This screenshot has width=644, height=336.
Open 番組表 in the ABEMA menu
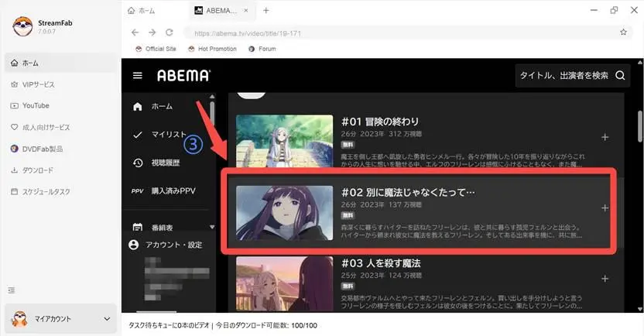click(163, 227)
